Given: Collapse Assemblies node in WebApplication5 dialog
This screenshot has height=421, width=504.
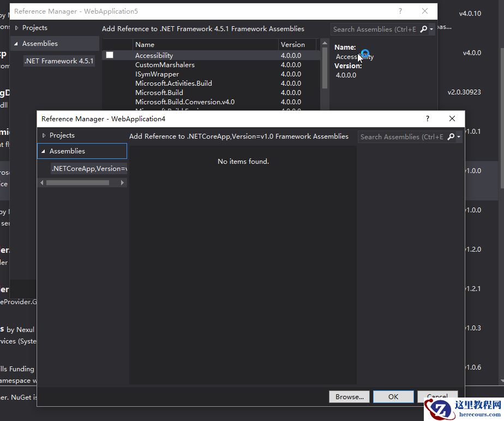Looking at the screenshot, I should pyautogui.click(x=16, y=44).
